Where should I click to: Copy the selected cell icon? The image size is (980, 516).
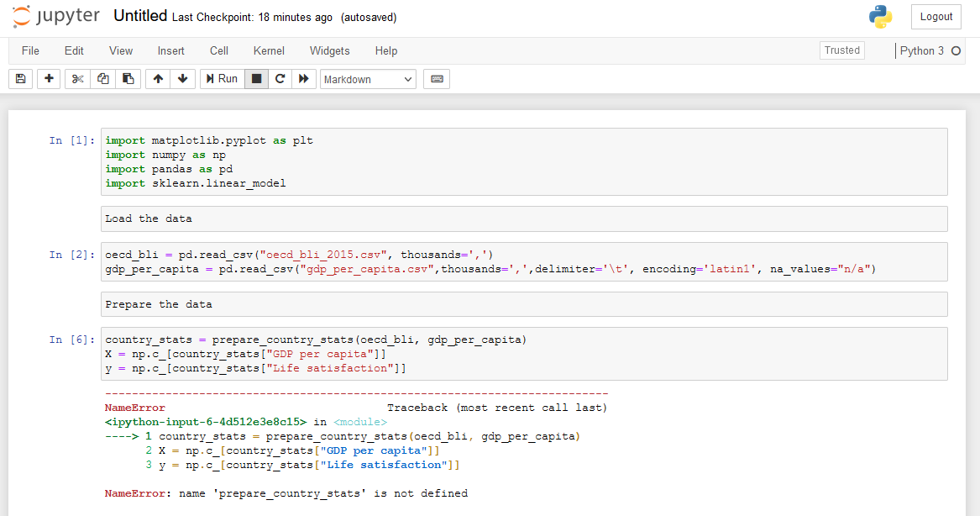(102, 78)
